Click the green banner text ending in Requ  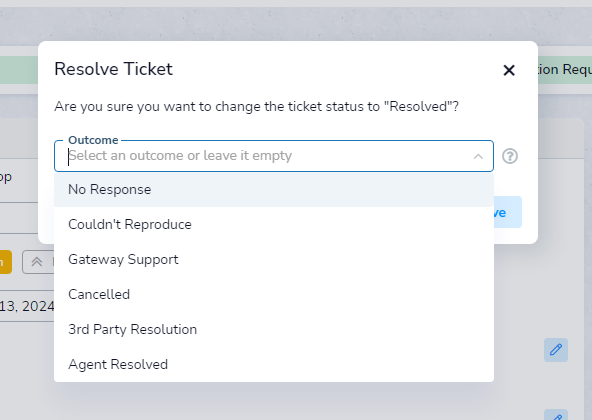[565, 69]
